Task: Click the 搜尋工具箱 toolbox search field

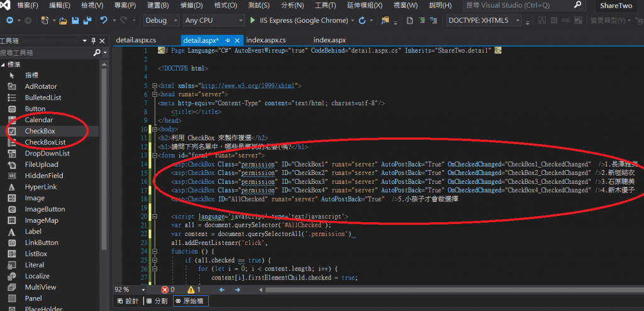Action: point(45,53)
